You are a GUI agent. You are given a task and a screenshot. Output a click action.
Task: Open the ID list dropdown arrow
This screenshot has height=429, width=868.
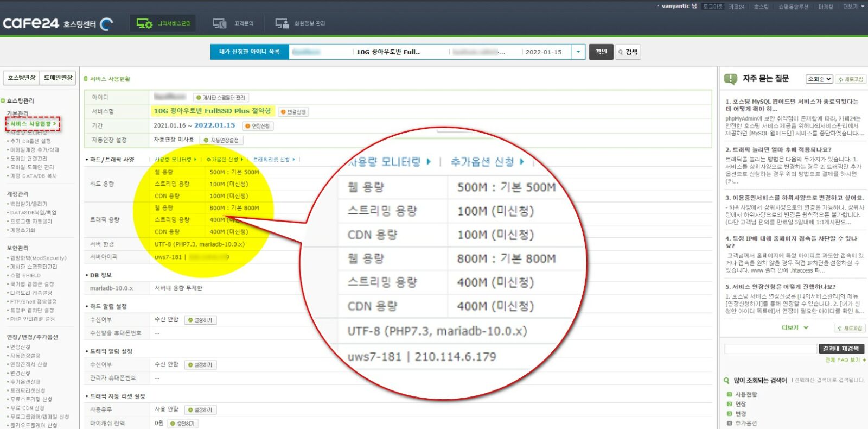click(578, 52)
